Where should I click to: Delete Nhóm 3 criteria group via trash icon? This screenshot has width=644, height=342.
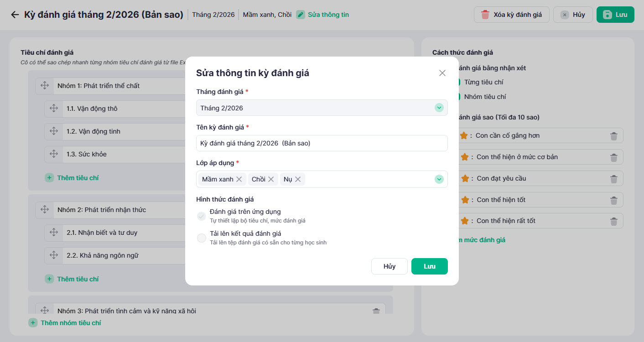point(376,311)
